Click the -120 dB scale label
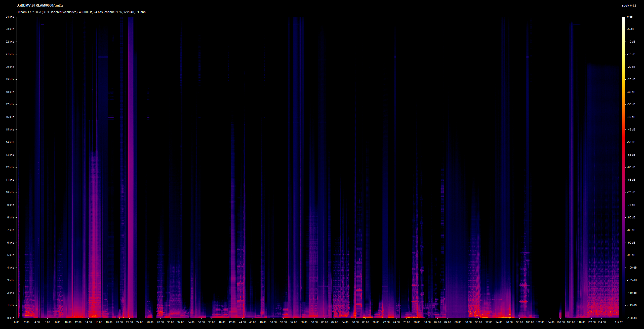Screen dimensions: 644x329 (632, 318)
